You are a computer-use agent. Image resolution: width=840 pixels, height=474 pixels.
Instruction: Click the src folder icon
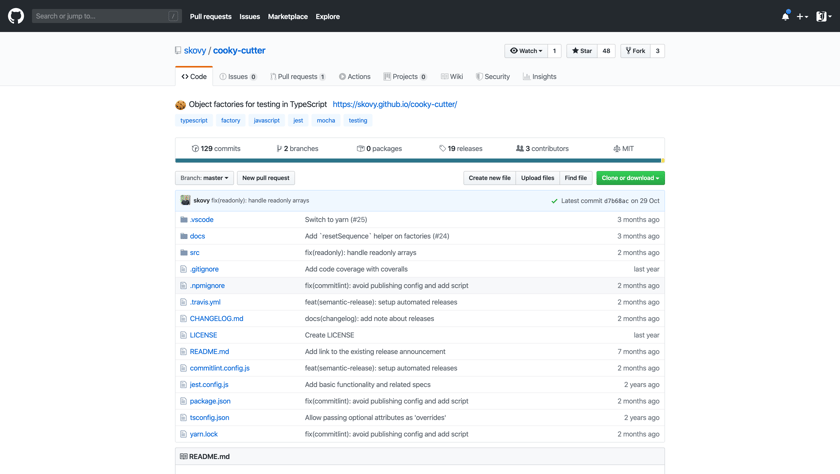pyautogui.click(x=184, y=253)
